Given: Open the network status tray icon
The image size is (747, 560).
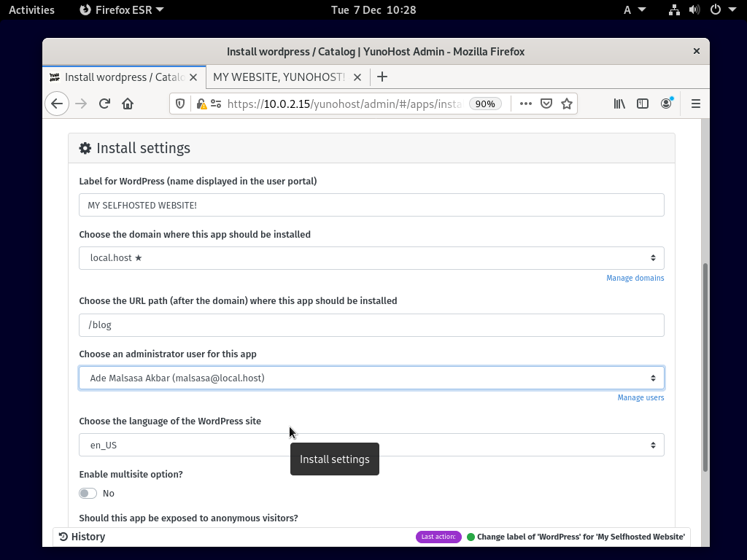Looking at the screenshot, I should (x=674, y=10).
